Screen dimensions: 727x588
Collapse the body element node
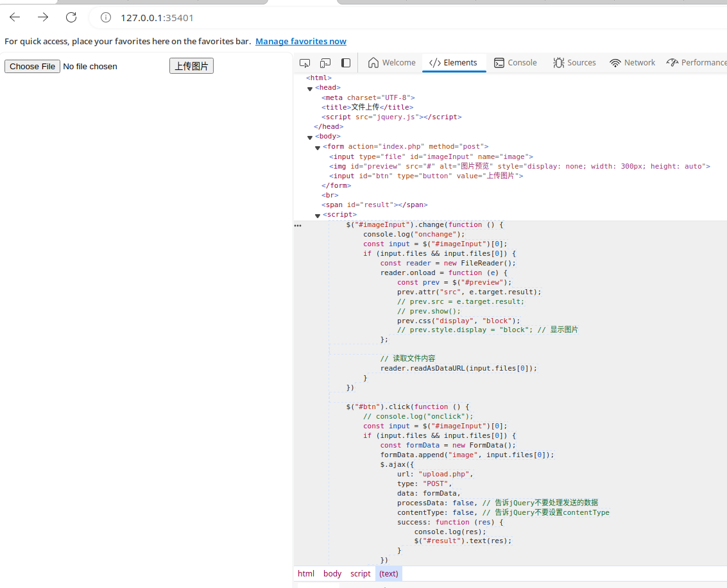(x=310, y=137)
